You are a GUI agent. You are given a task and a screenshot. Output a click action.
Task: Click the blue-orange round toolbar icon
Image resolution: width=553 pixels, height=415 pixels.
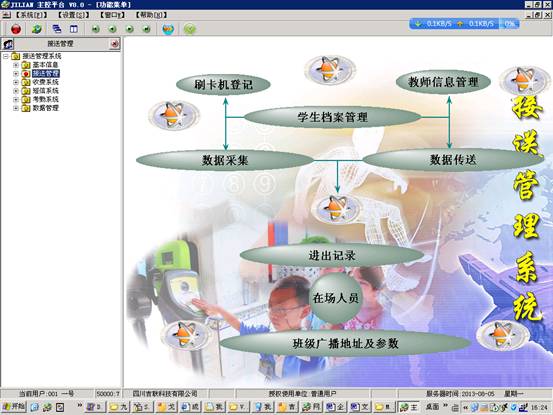[x=168, y=29]
